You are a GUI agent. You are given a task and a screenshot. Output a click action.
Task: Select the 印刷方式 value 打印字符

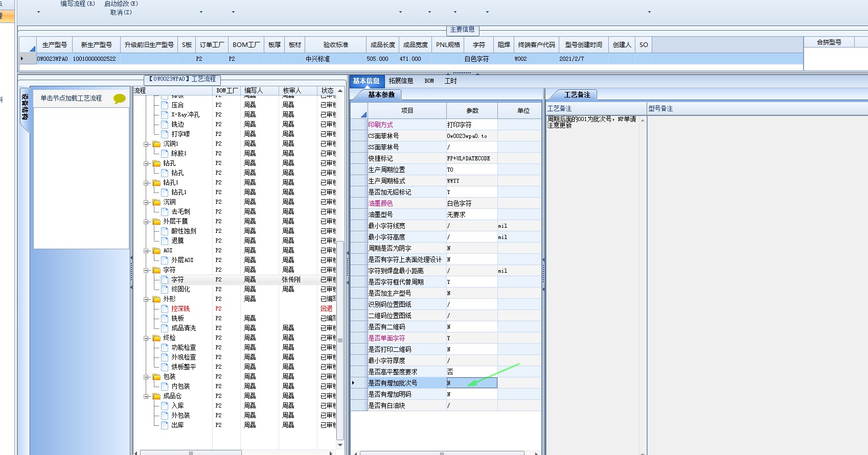pos(472,125)
